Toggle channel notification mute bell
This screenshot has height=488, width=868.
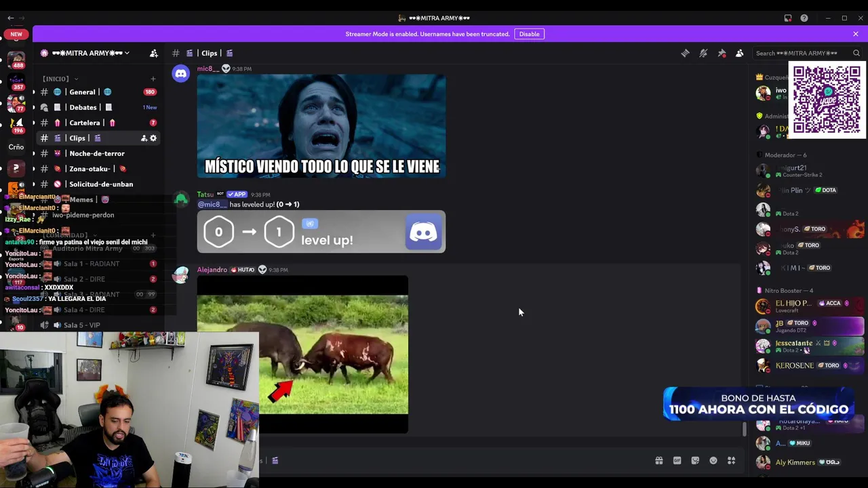(703, 53)
